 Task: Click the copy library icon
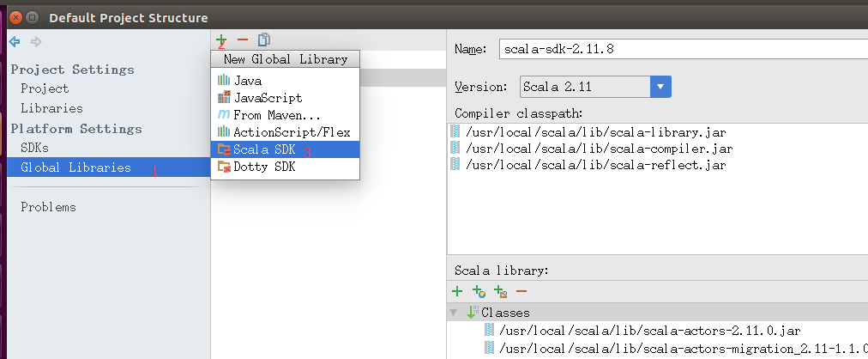pos(264,40)
